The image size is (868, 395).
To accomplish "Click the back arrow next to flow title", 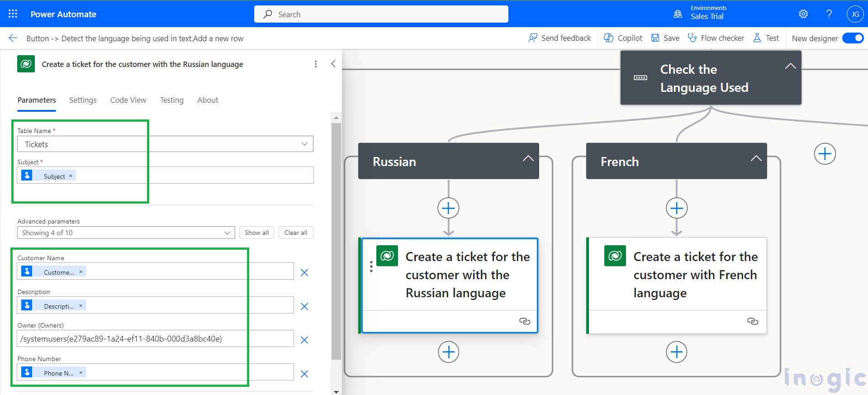I will [13, 38].
